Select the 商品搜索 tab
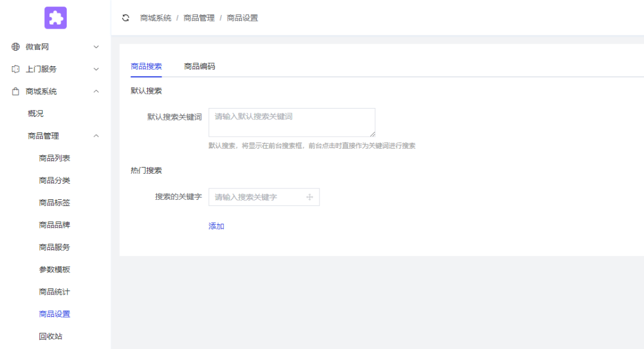The width and height of the screenshot is (644, 349). click(146, 66)
